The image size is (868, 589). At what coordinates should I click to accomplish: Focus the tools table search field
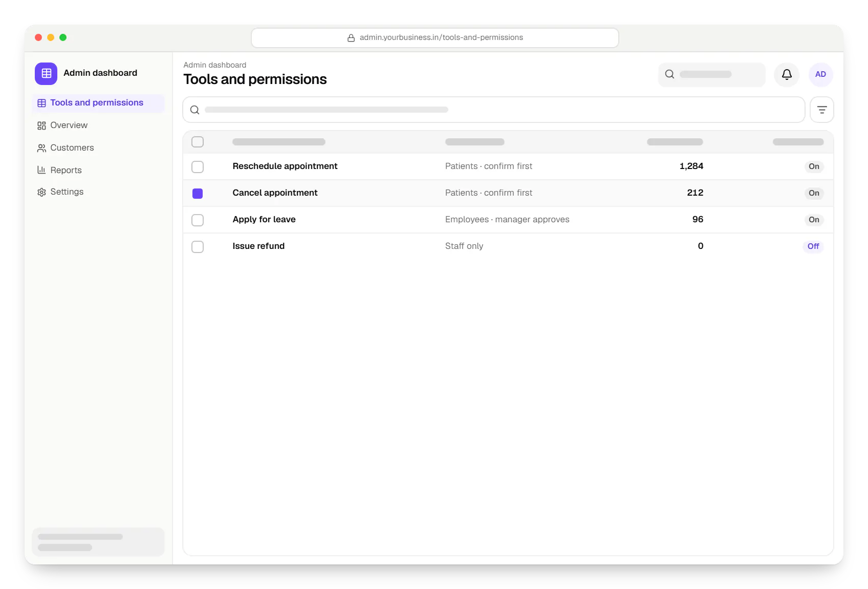[494, 110]
